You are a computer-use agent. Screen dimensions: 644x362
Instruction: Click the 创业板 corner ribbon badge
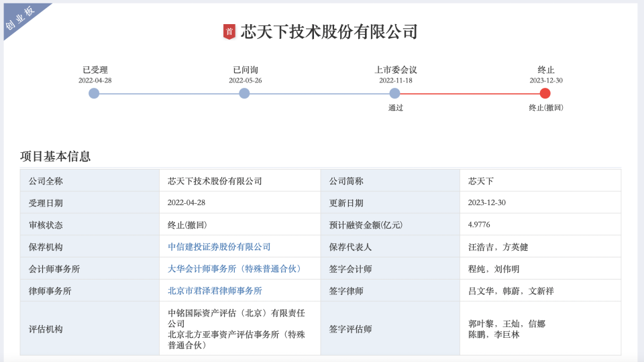pos(21,17)
